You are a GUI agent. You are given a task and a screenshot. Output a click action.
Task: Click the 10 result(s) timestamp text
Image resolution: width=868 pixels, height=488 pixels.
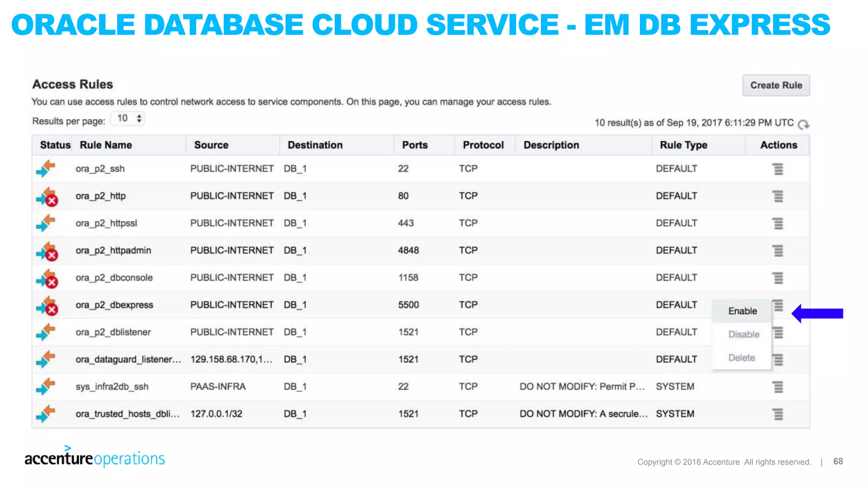694,123
